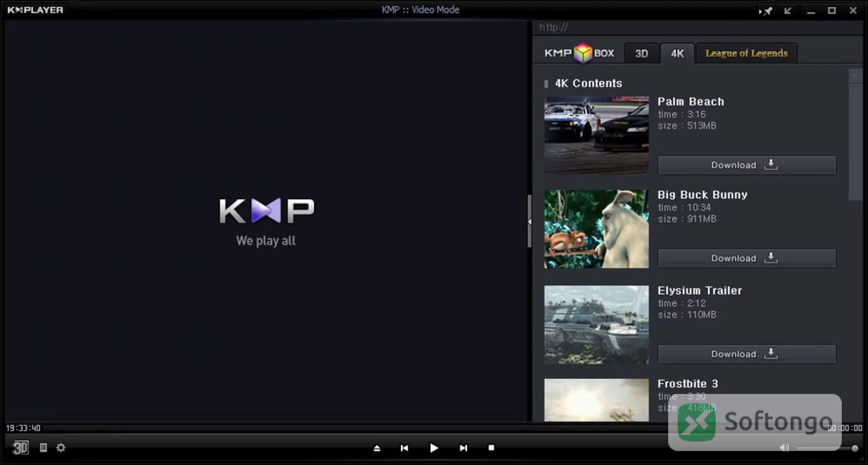Click the KMP :: Video Mode title
This screenshot has width=868, height=465.
[x=420, y=10]
